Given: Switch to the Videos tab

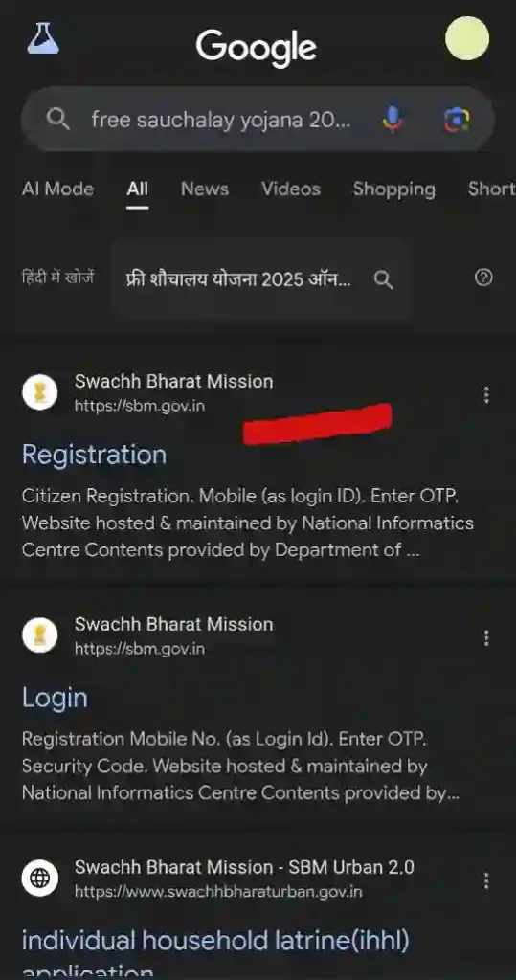Looking at the screenshot, I should 291,189.
